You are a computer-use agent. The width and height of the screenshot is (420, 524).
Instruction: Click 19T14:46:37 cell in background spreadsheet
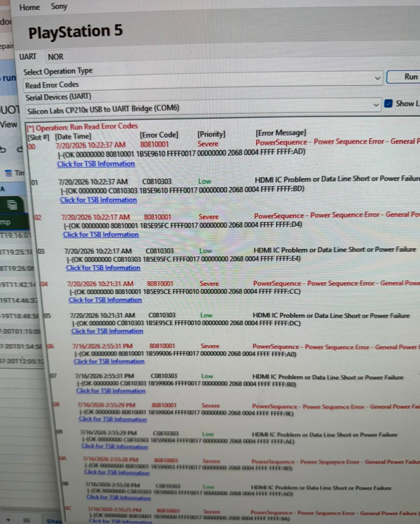pyautogui.click(x=18, y=300)
